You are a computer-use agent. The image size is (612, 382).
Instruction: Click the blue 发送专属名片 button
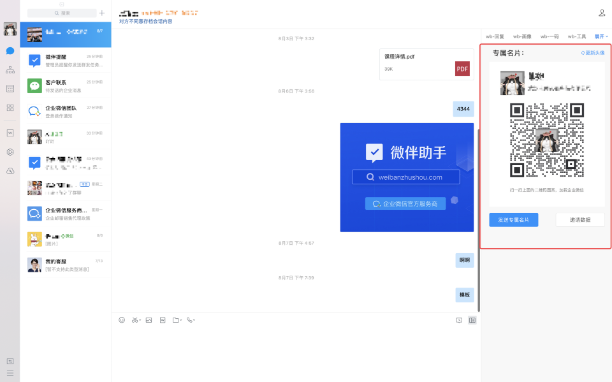click(514, 220)
